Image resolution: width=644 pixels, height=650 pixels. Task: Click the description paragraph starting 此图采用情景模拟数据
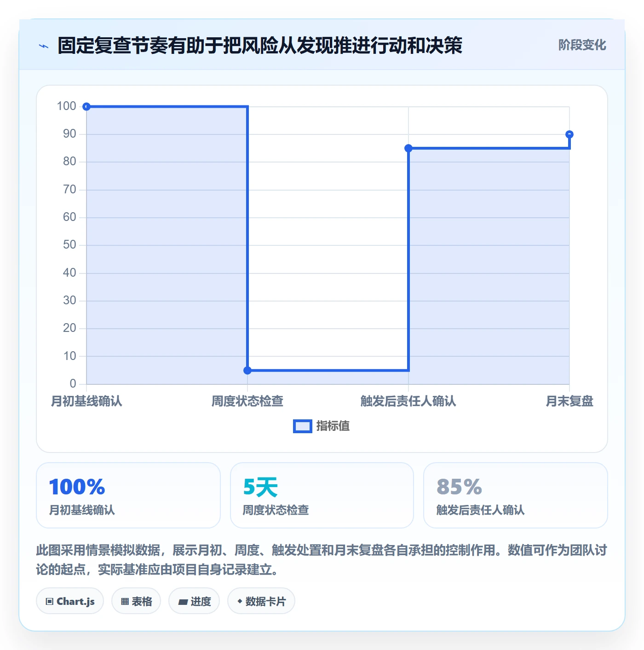click(x=322, y=560)
